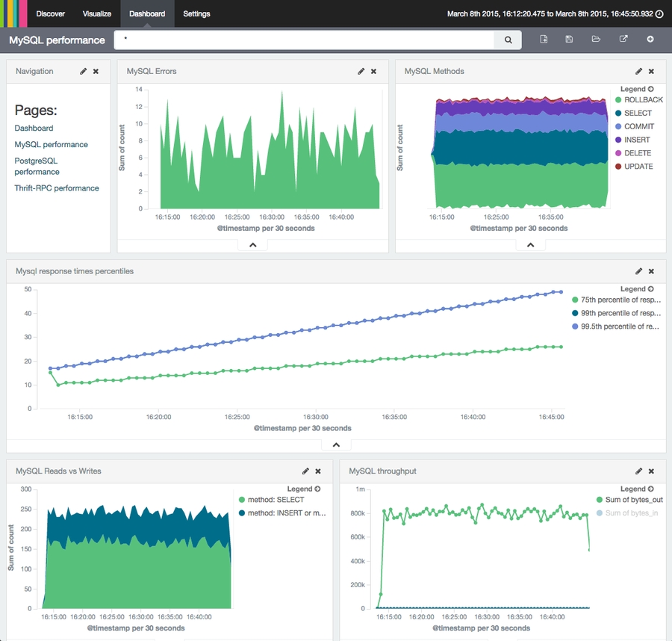Open the load saved dashboard folder icon
672x641 pixels.
594,39
